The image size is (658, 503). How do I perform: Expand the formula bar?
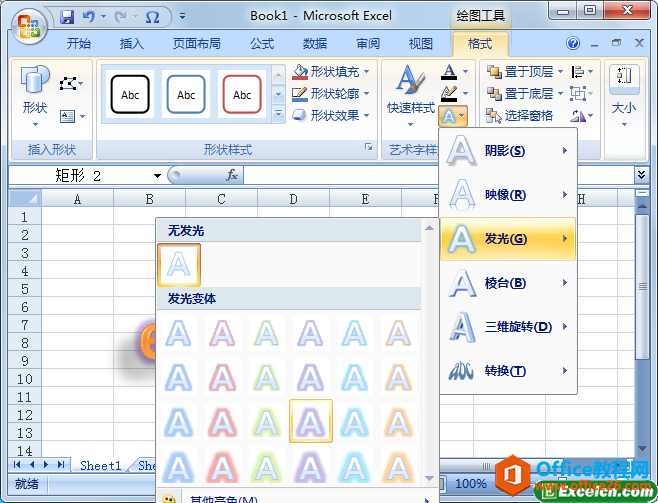coord(641,175)
